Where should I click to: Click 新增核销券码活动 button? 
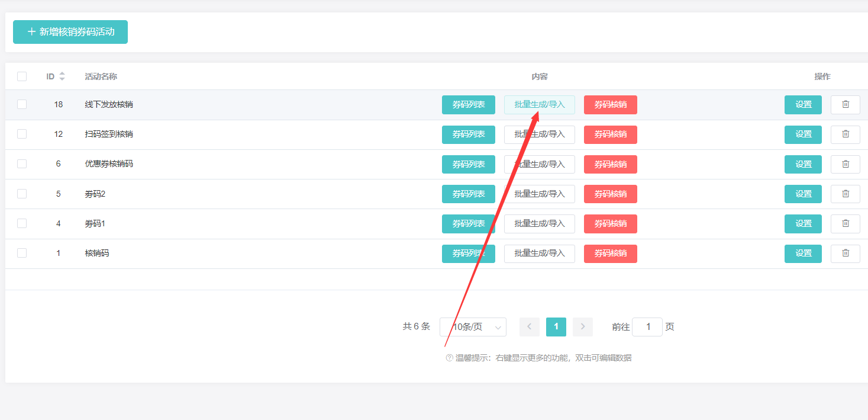(x=70, y=32)
